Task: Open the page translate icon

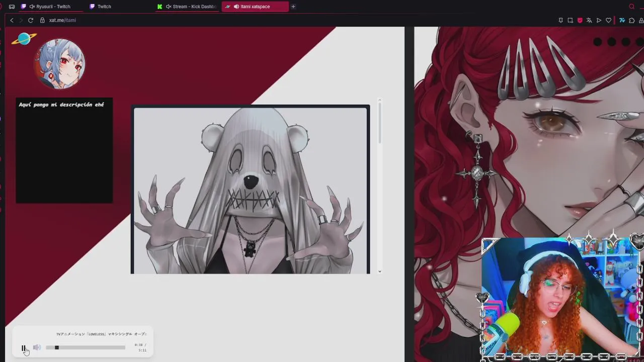Action: [x=589, y=20]
